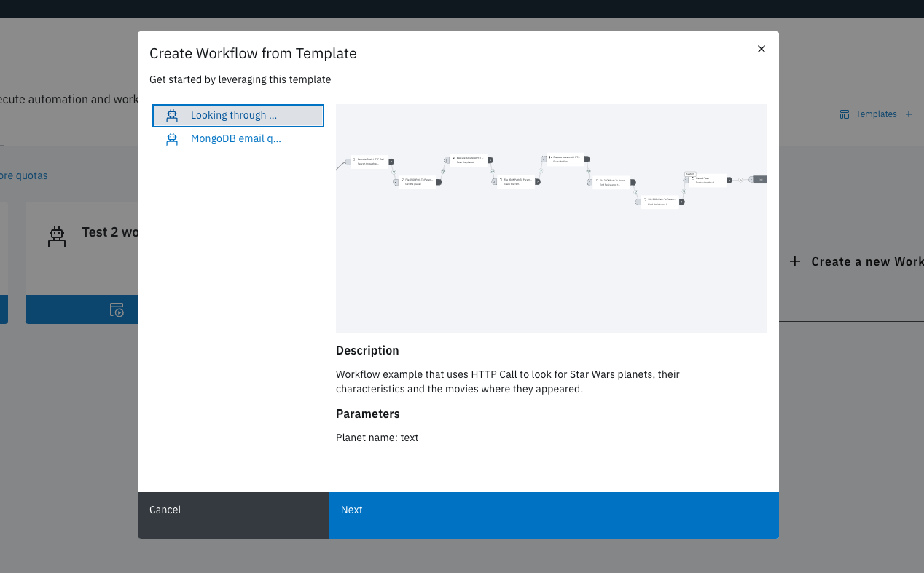
Task: Click the robot icon on Test 2 workflow card
Action: 57,236
